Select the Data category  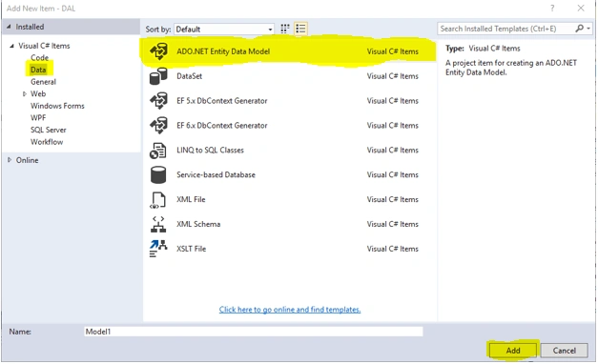tap(38, 70)
